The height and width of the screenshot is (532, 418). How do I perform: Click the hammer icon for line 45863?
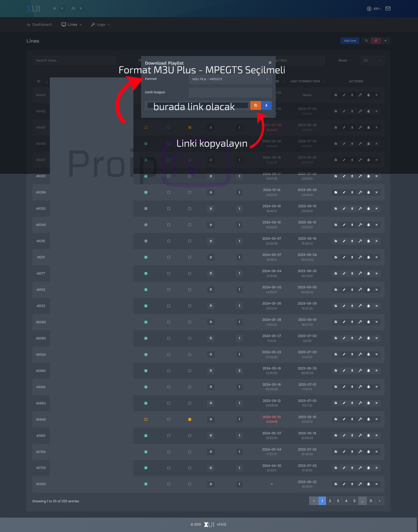[360, 403]
